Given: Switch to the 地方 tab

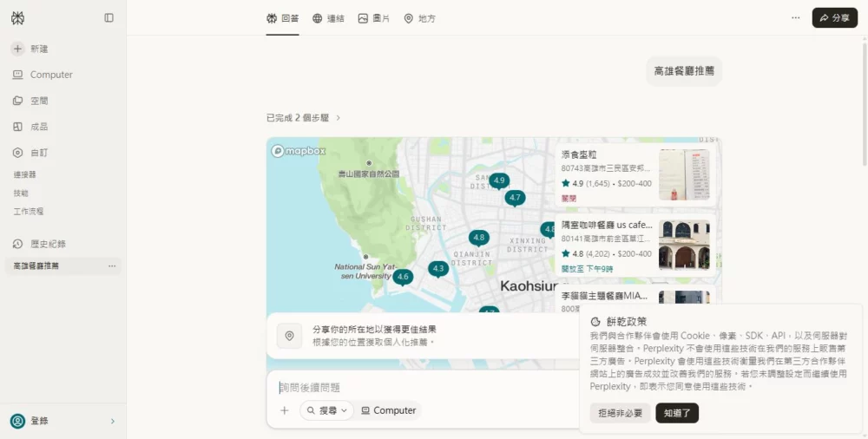Looking at the screenshot, I should click(419, 18).
